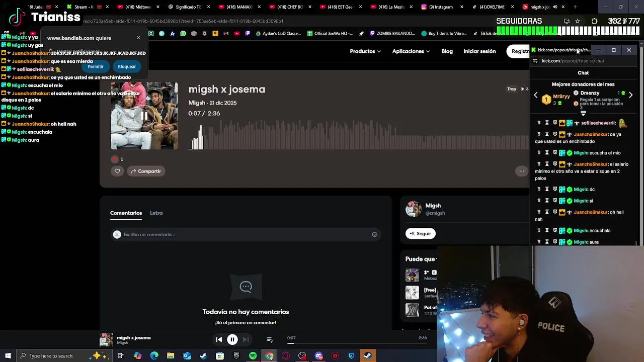Viewport: 644px width, 362px height.
Task: Open Microsoft Store from the taskbar
Action: tap(220, 356)
